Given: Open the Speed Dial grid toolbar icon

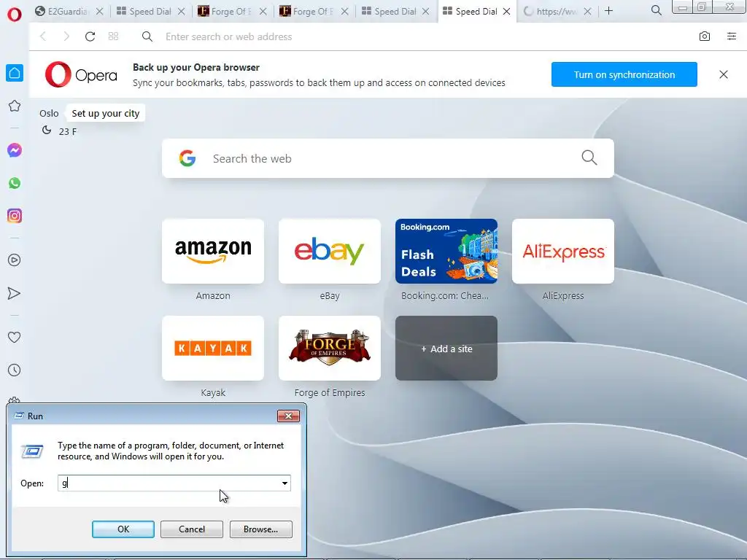Looking at the screenshot, I should coord(113,36).
